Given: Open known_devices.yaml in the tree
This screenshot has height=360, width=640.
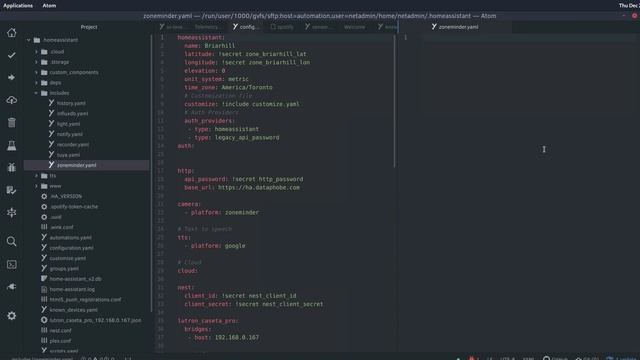Looking at the screenshot, I should pyautogui.click(x=73, y=310).
